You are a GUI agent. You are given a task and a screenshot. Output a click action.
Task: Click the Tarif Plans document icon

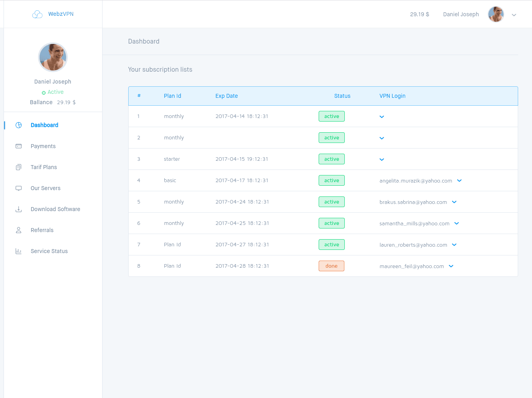19,167
